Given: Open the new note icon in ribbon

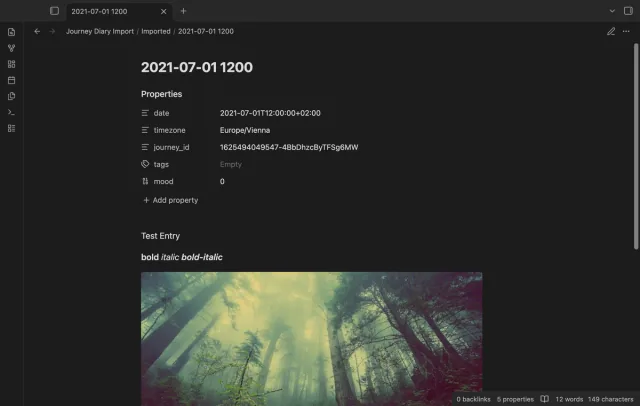Looking at the screenshot, I should tap(11, 32).
